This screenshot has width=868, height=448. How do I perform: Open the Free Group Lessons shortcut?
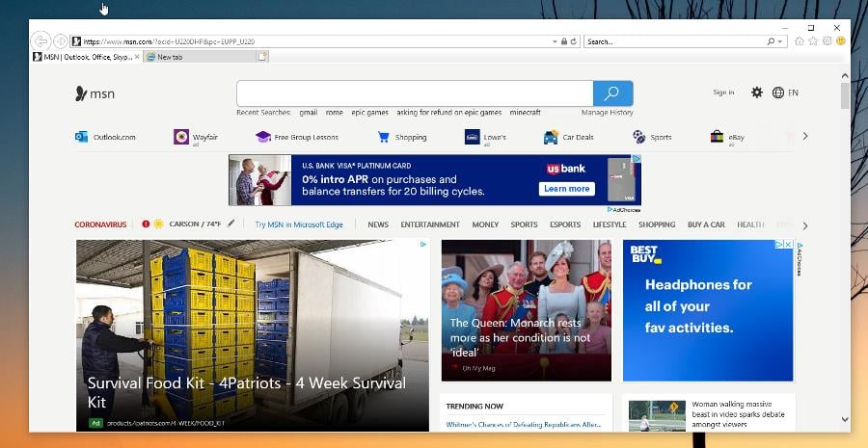(x=297, y=137)
